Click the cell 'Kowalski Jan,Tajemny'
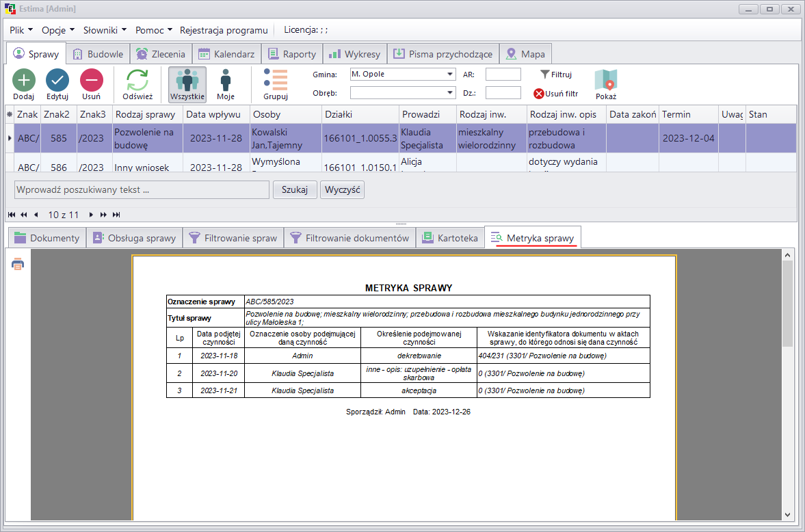 pos(285,138)
